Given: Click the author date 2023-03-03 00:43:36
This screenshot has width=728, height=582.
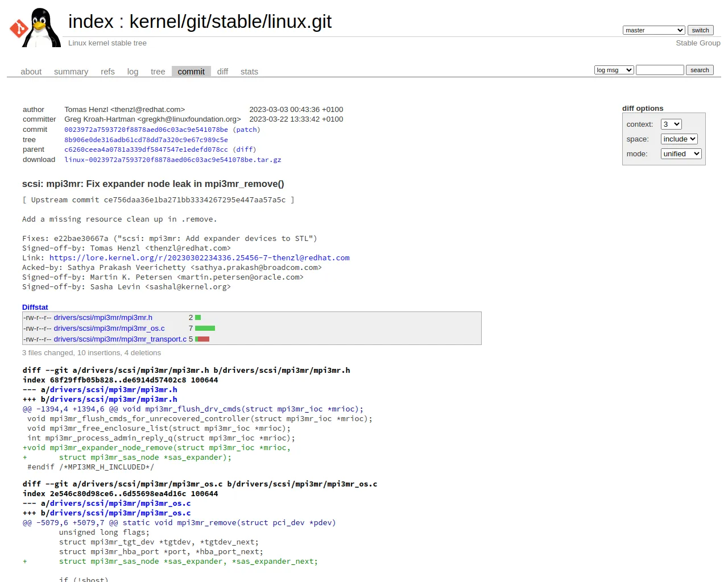Looking at the screenshot, I should (x=296, y=110).
